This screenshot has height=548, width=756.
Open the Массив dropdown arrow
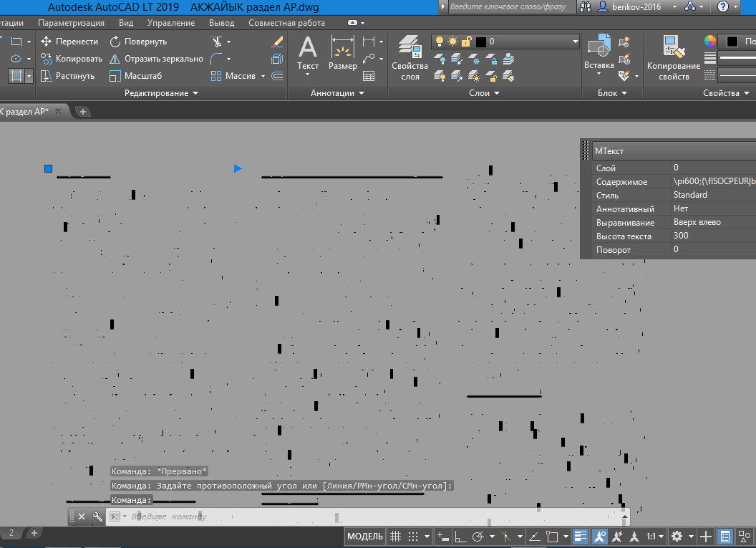pos(263,76)
